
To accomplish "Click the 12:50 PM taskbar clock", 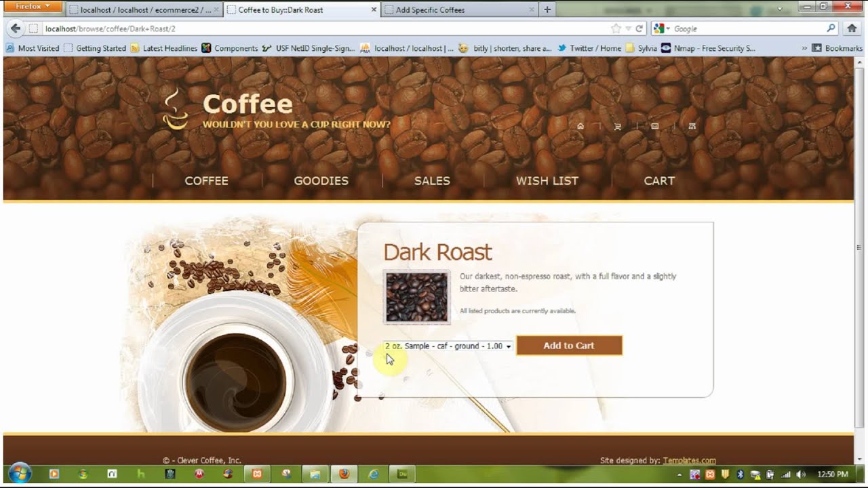I will point(833,474).
